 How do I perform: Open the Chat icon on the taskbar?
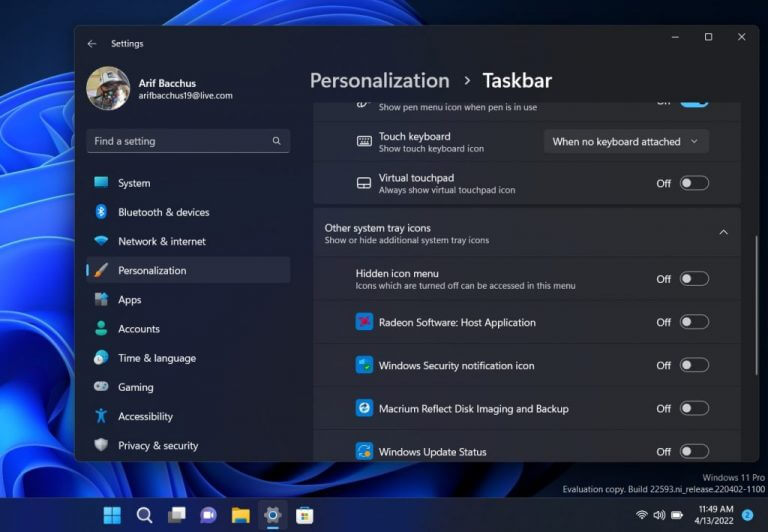(x=208, y=515)
